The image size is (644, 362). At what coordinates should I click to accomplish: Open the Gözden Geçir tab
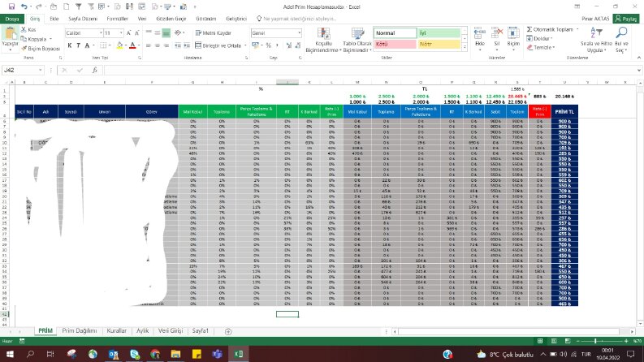pos(171,19)
